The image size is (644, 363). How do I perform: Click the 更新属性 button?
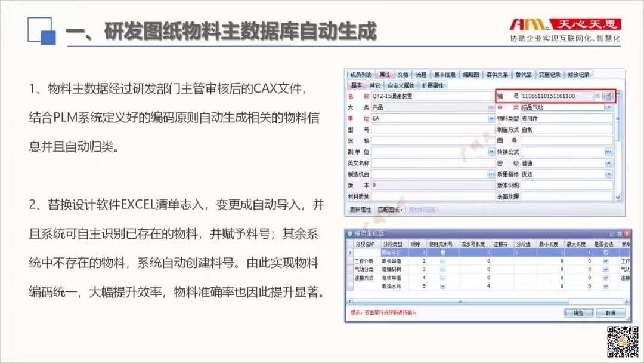pos(360,210)
